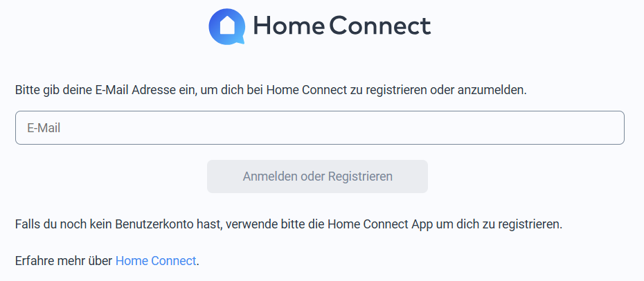Click the word "Benutzerkonto" in the hint
Image resolution: width=644 pixels, height=281 pixels.
point(147,224)
